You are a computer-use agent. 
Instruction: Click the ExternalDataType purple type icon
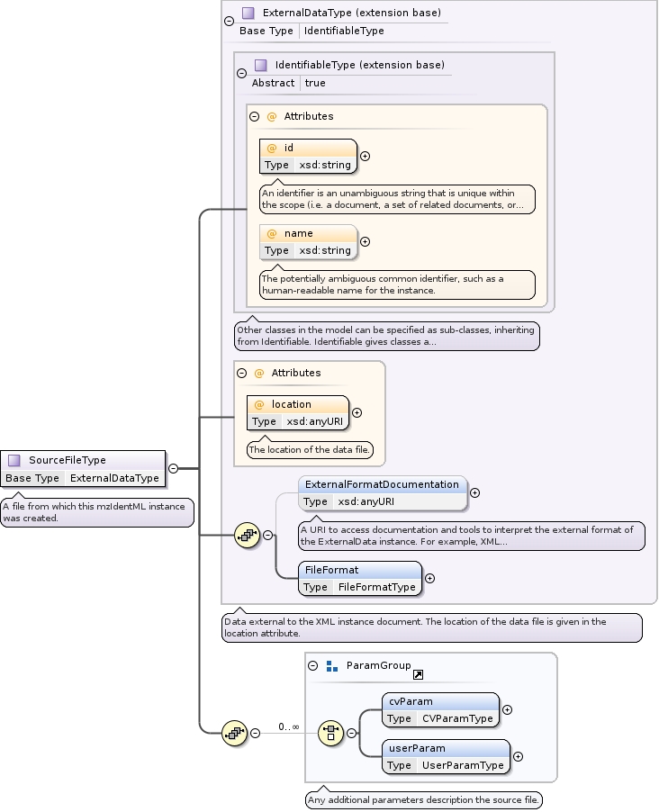click(248, 14)
